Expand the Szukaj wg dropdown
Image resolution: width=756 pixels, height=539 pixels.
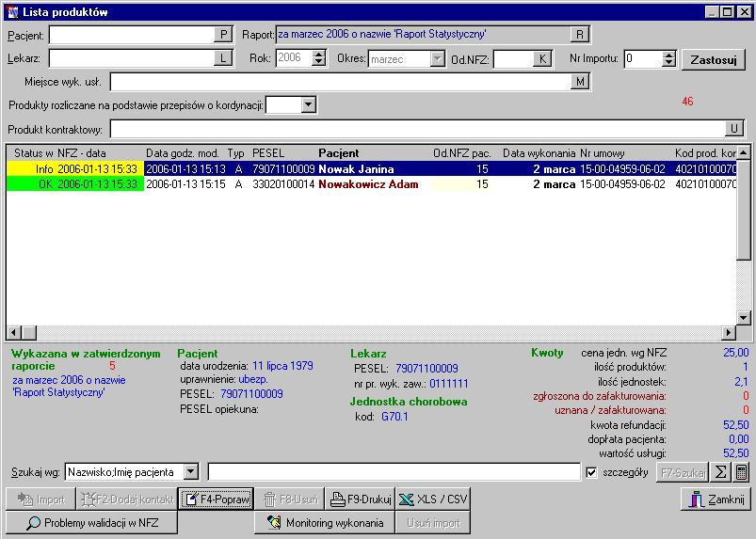[x=191, y=472]
